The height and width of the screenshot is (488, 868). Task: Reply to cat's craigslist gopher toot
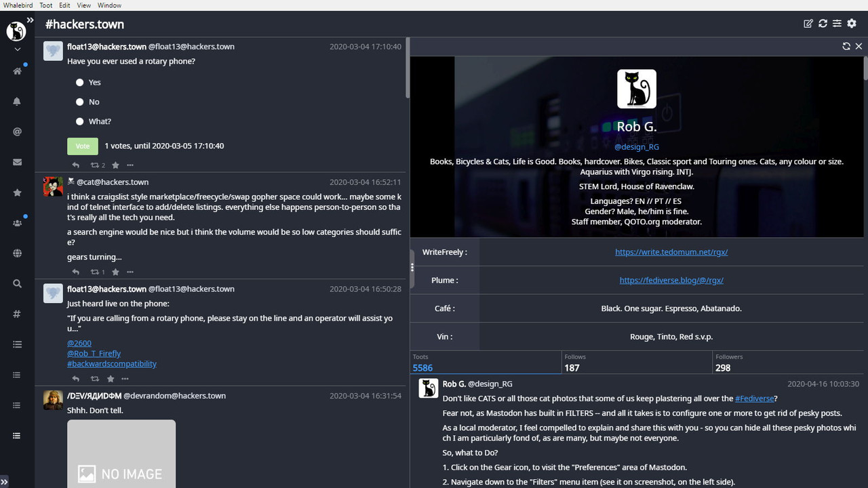tap(76, 272)
